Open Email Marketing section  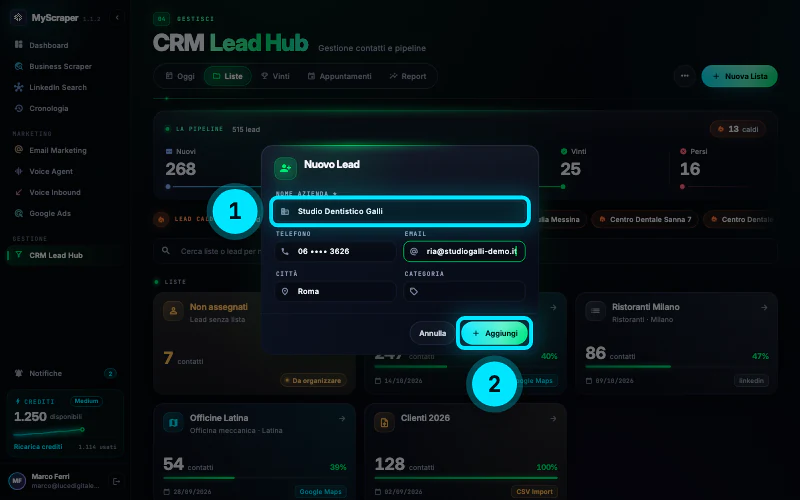pos(58,150)
